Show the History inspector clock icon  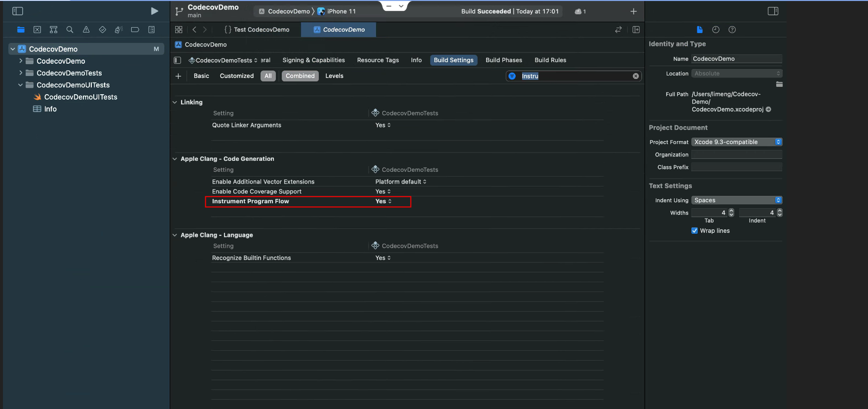716,30
